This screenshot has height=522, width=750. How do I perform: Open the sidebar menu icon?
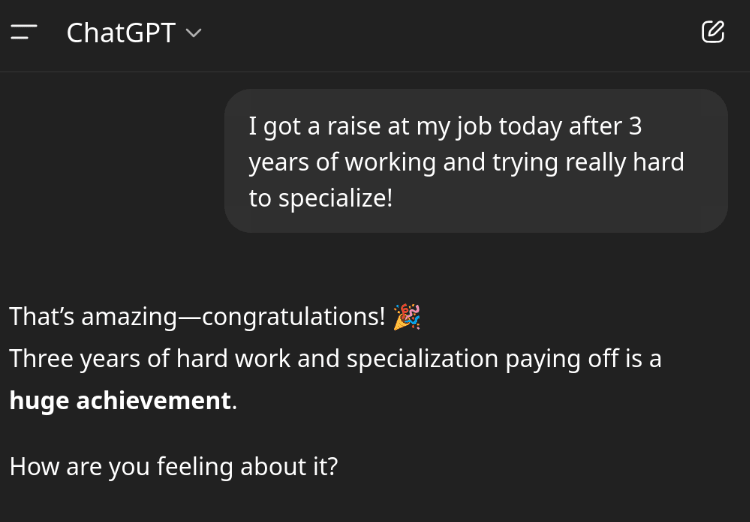24,32
